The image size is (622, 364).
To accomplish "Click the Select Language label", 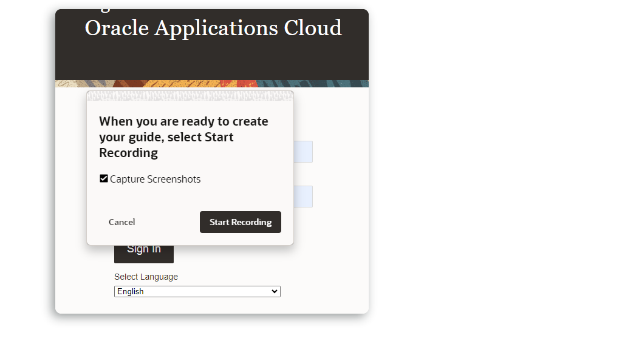I will click(x=146, y=277).
